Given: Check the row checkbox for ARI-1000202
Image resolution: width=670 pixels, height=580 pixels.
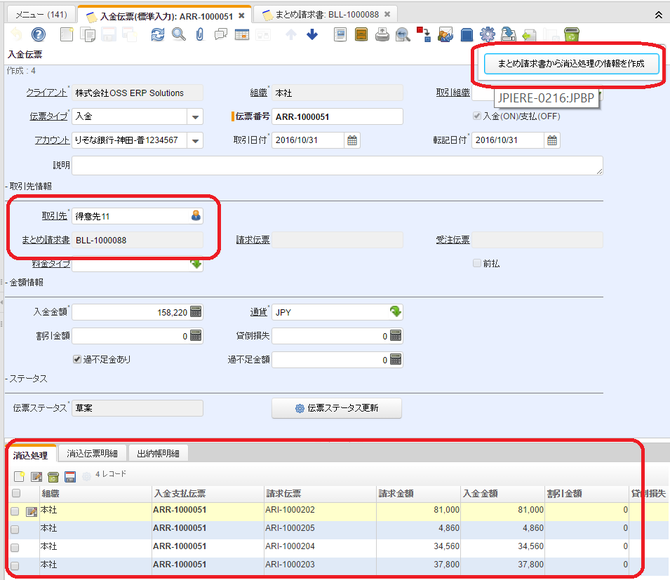Looking at the screenshot, I should click(15, 511).
